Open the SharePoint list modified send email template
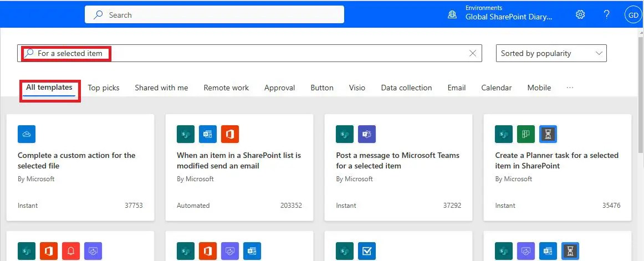The width and height of the screenshot is (644, 261). point(239,167)
